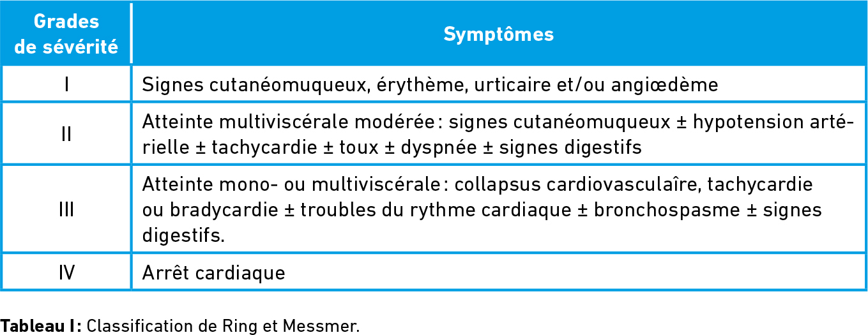This screenshot has height=335, width=868.
Task: Select the grade I cell
Action: tap(66, 84)
